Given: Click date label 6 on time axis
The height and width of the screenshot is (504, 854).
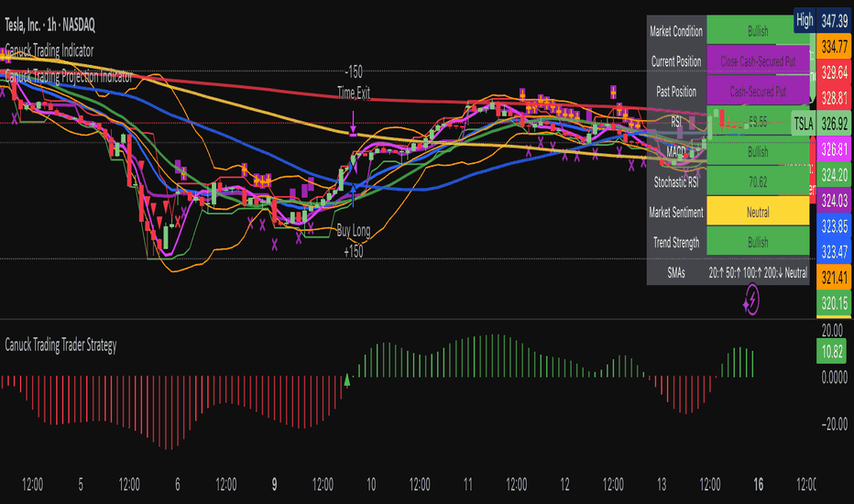Looking at the screenshot, I should [x=178, y=484].
